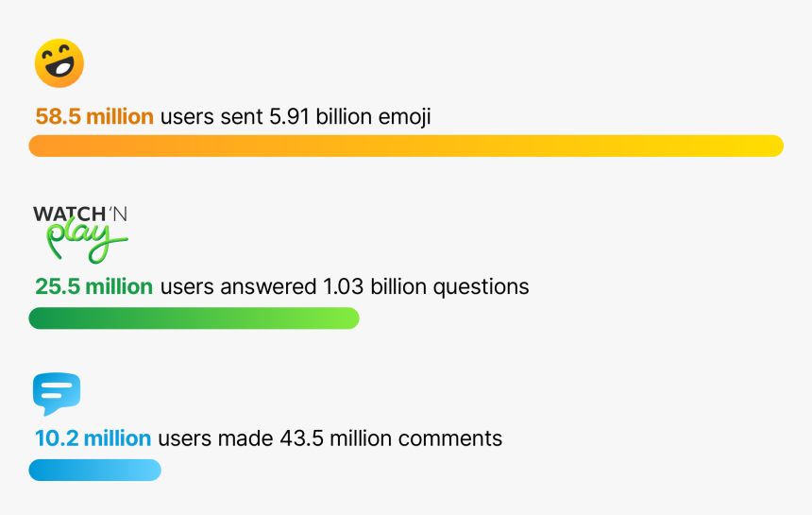Click the green questions progress bar
812x515 pixels.
[x=194, y=318]
